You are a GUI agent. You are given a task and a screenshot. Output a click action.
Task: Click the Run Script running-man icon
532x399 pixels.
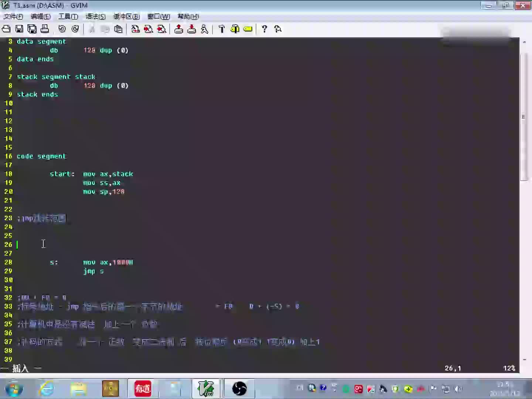[x=205, y=29]
